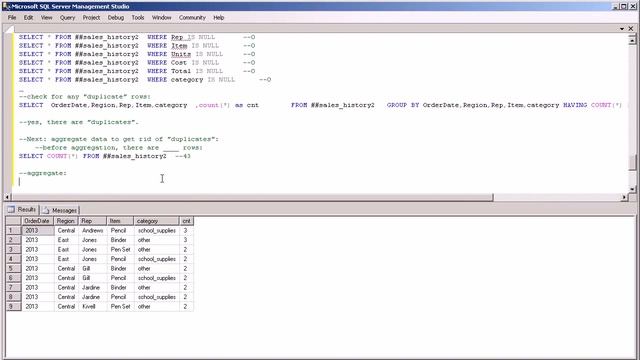The image size is (640, 360).
Task: Click the '--yes, there are "duplicates".' comment
Action: click(x=79, y=122)
